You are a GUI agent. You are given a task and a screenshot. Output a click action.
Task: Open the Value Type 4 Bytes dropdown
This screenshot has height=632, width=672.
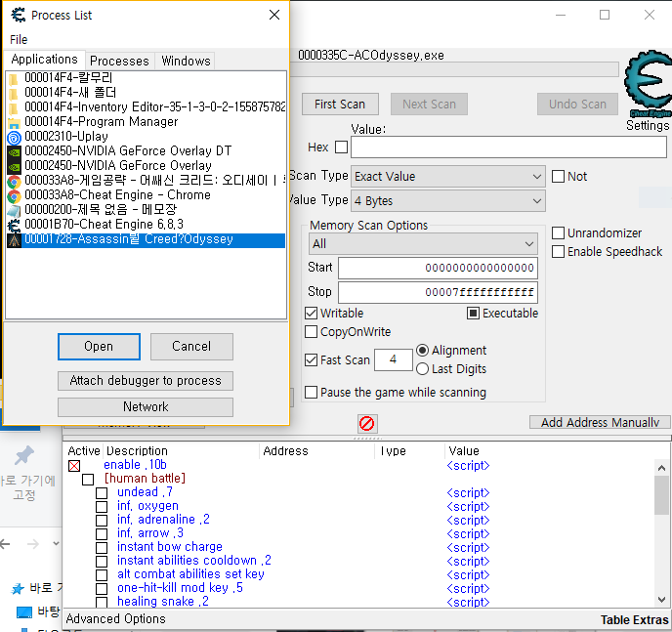pos(448,201)
